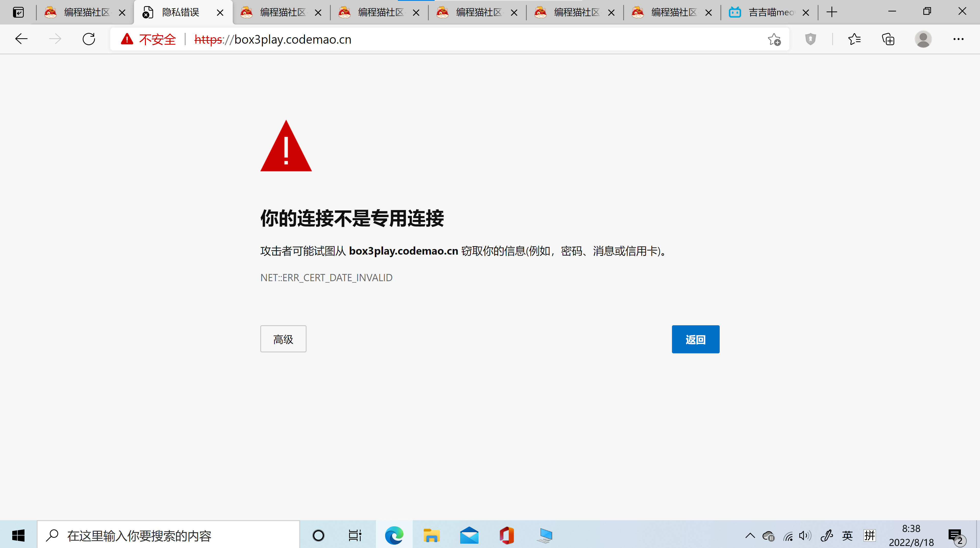Screen dimensions: 980x548
Task: Open the user profile menu
Action: pyautogui.click(x=923, y=39)
